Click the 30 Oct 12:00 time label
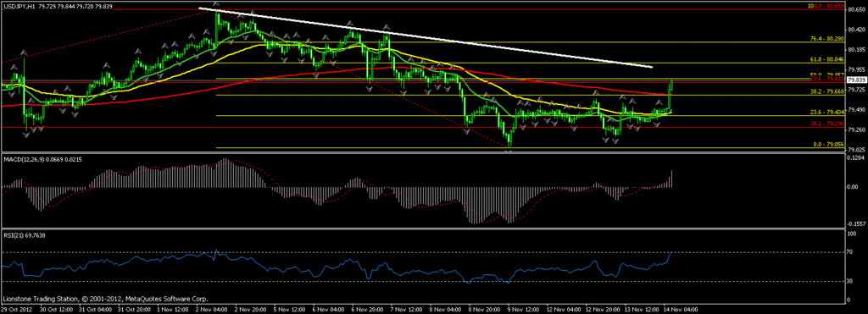This screenshot has height=314, width=868. [56, 309]
